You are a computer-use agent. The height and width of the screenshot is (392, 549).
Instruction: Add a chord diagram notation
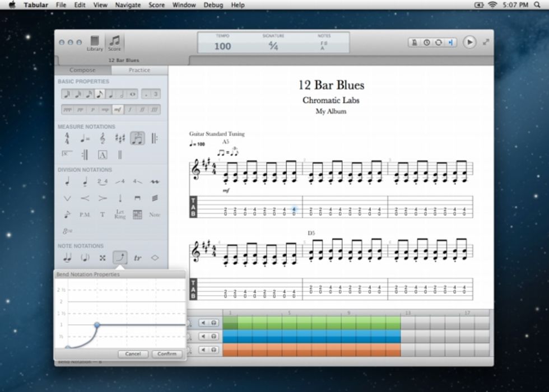click(x=137, y=214)
